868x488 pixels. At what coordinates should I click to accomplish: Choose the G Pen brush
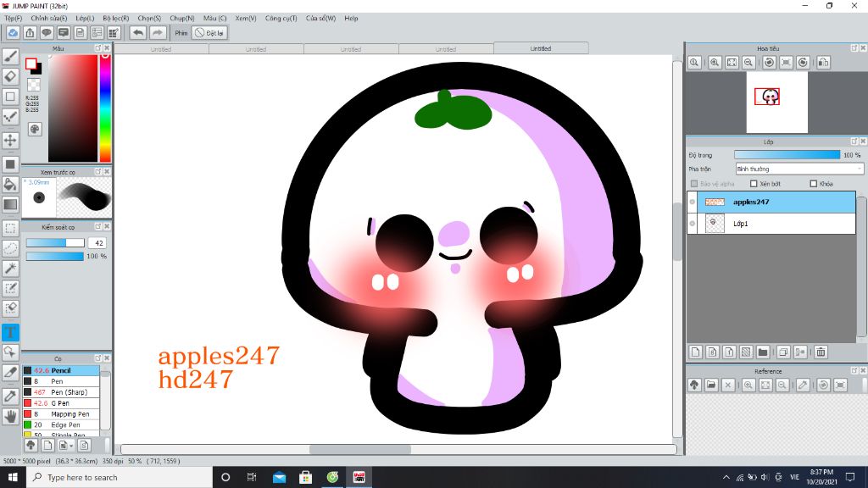pyautogui.click(x=61, y=403)
